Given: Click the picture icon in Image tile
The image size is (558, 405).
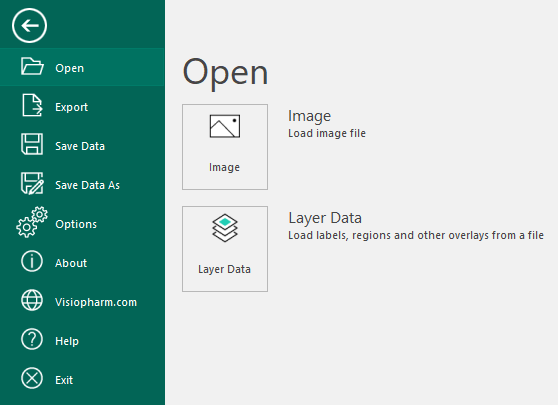Looking at the screenshot, I should point(225,126).
